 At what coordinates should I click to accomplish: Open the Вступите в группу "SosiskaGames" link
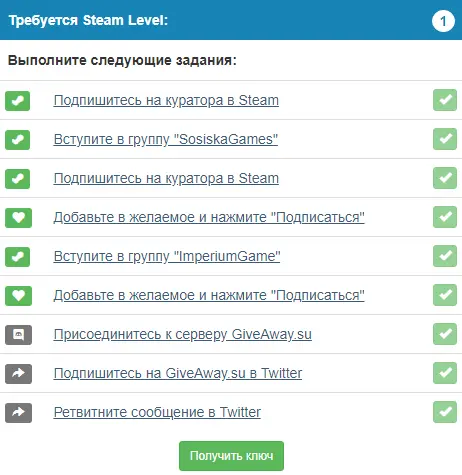[x=166, y=139]
